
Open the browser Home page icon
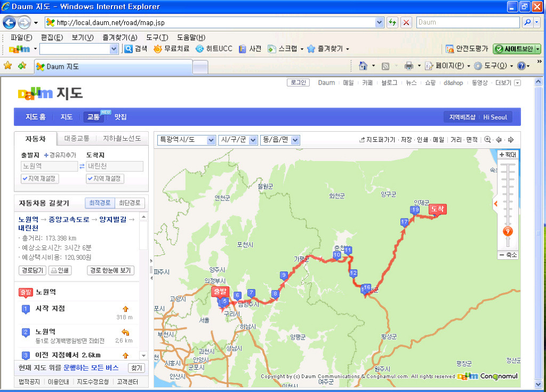pyautogui.click(x=363, y=66)
